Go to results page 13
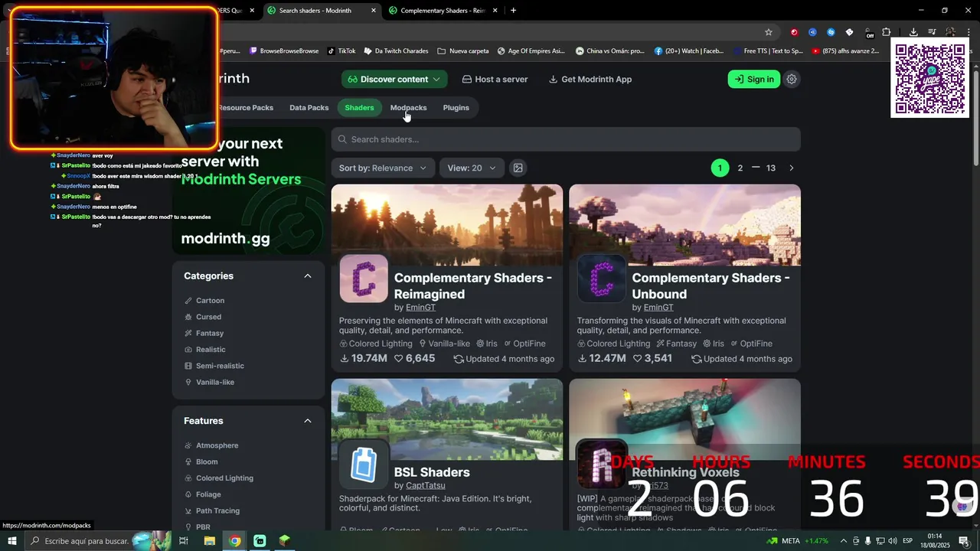 771,168
